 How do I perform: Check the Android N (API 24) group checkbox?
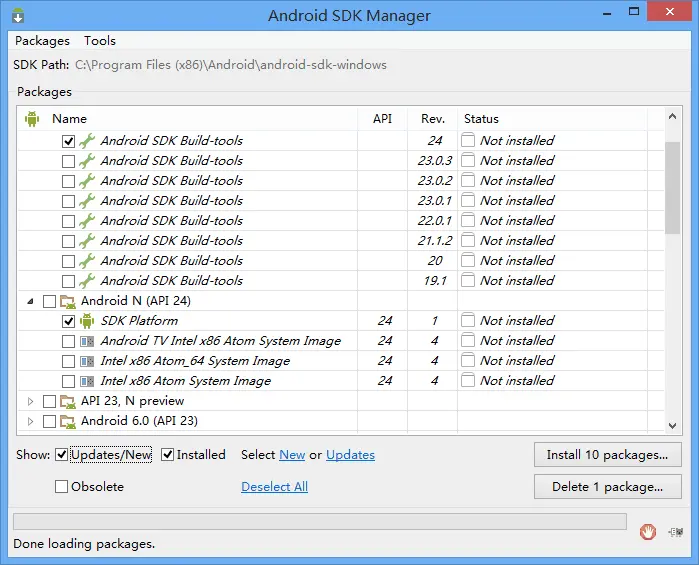tap(49, 301)
